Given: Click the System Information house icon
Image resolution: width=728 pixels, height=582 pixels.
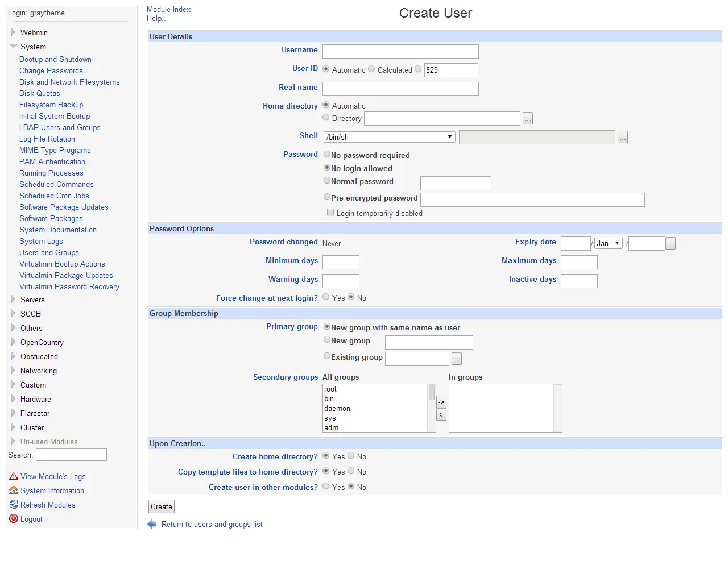Looking at the screenshot, I should (14, 490).
